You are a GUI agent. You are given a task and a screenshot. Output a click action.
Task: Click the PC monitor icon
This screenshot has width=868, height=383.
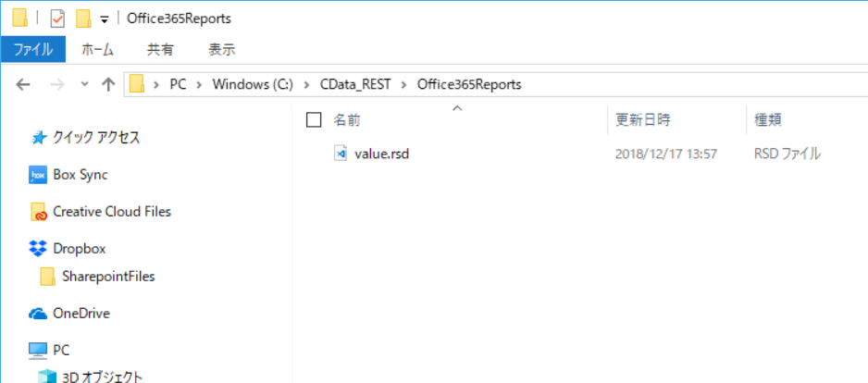pos(38,350)
